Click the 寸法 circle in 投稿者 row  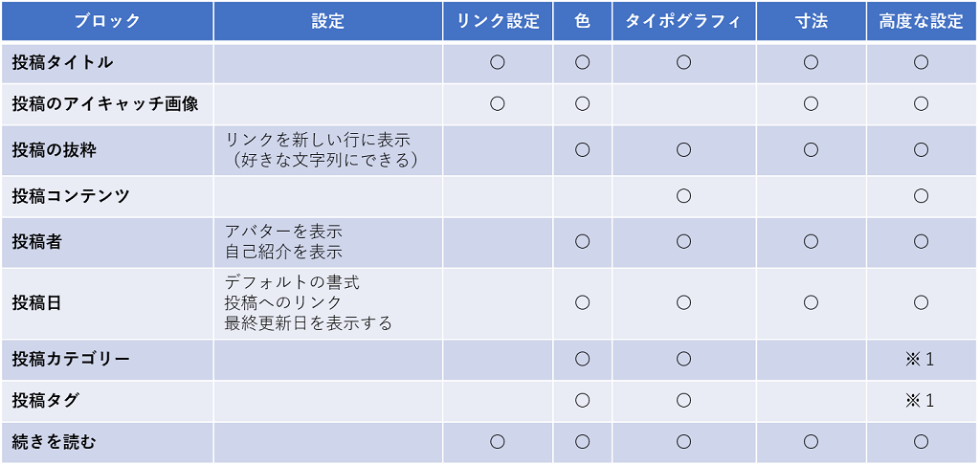[812, 242]
